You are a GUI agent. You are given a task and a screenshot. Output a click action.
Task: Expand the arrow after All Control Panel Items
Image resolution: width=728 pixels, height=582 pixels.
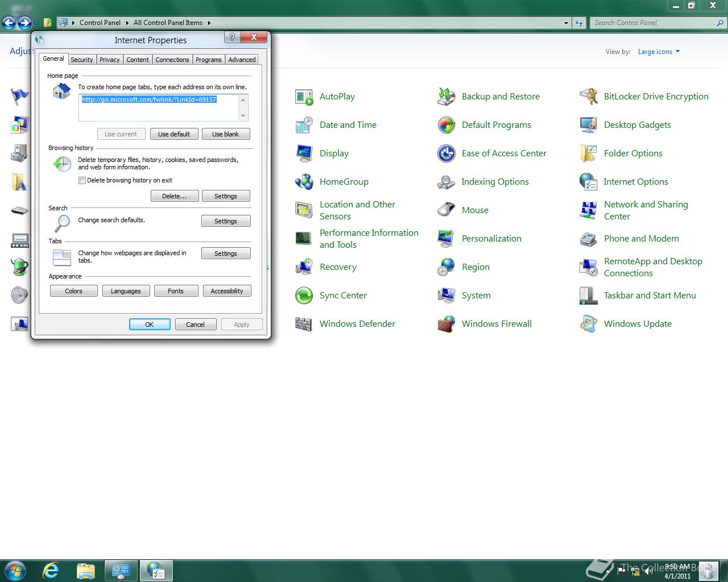coord(209,23)
